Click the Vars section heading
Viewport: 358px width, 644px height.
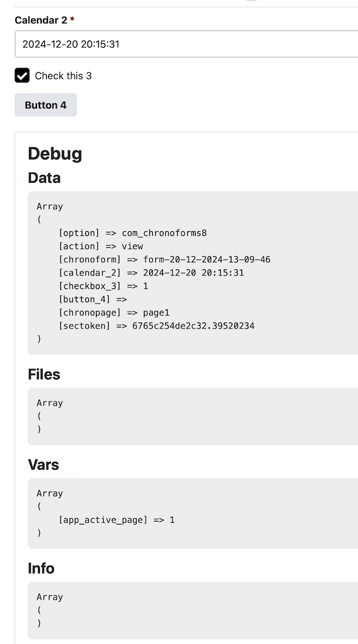44,465
